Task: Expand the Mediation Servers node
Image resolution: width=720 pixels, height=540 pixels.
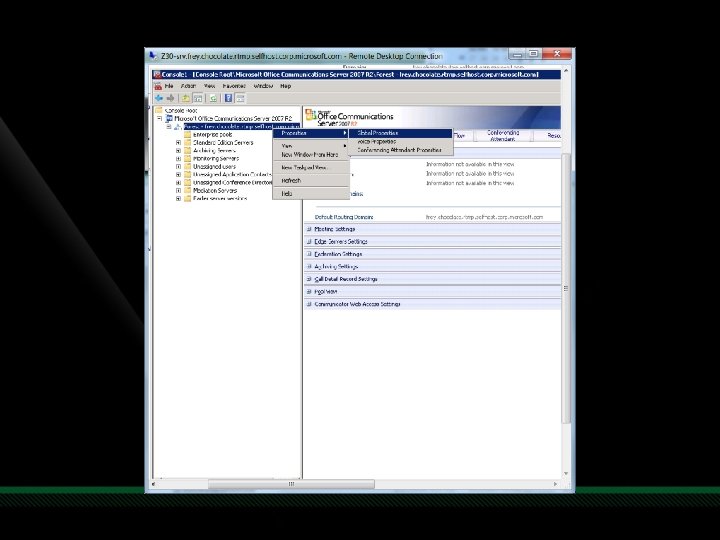Action: tap(178, 190)
